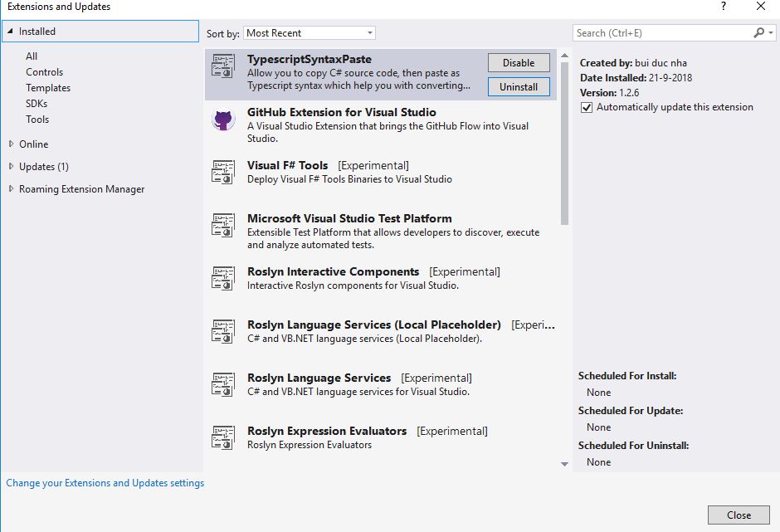780x532 pixels.
Task: Select Roslyn Language Services (Local Placeholder) title
Action: [374, 325]
